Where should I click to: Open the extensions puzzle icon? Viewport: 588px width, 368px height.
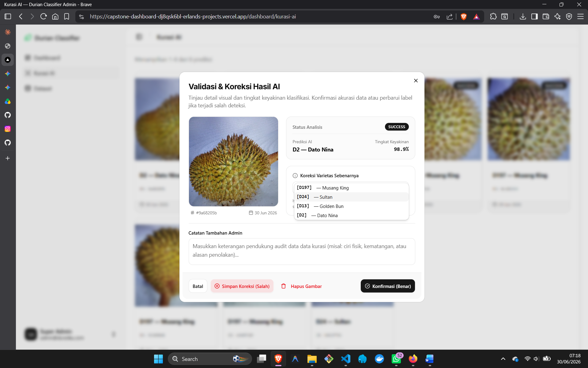point(493,17)
